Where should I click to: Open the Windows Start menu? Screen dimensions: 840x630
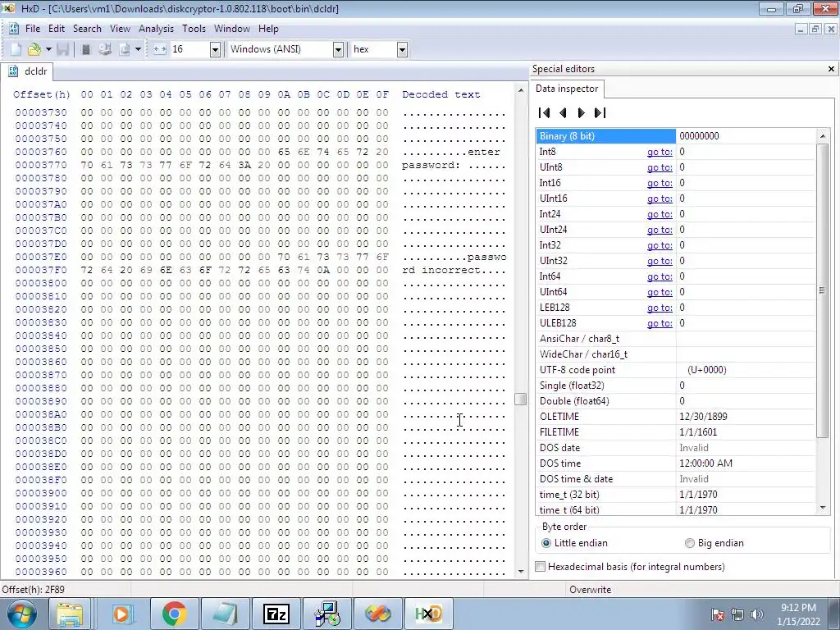coord(21,614)
